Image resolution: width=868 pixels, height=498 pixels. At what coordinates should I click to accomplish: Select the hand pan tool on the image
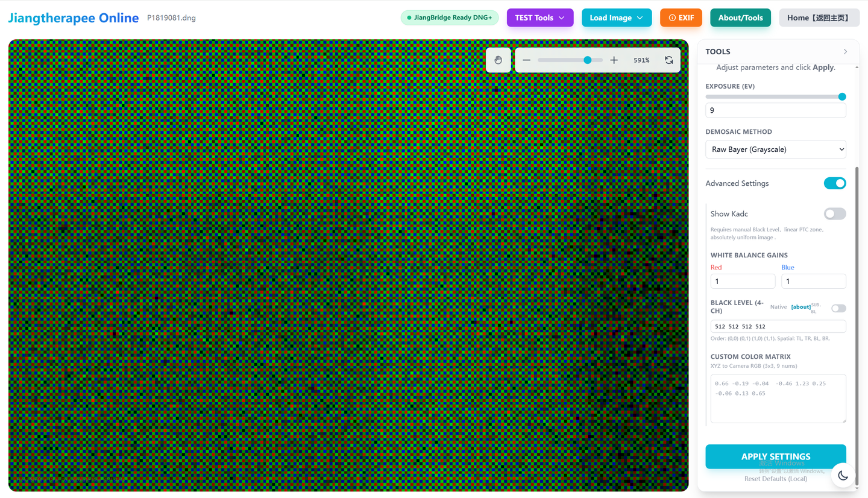(498, 60)
